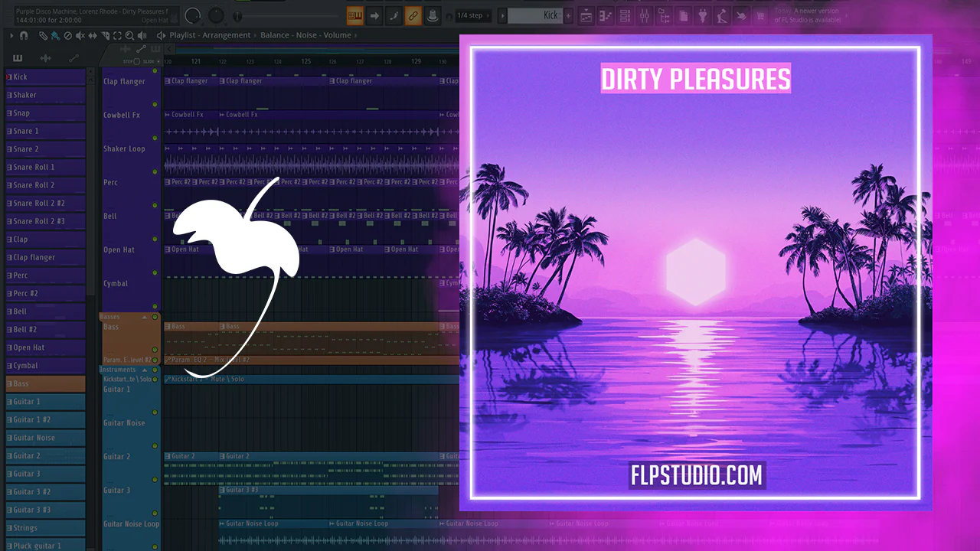Adjust the master volume knob

point(192,15)
